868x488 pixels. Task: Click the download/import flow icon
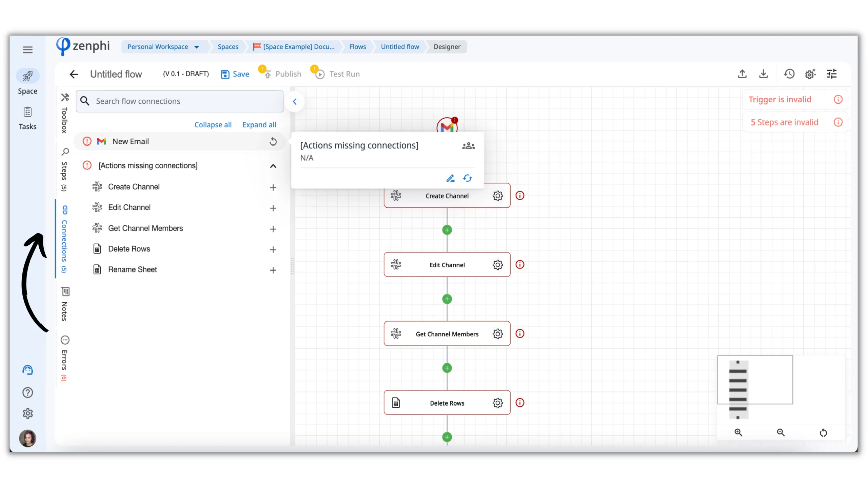(x=763, y=74)
